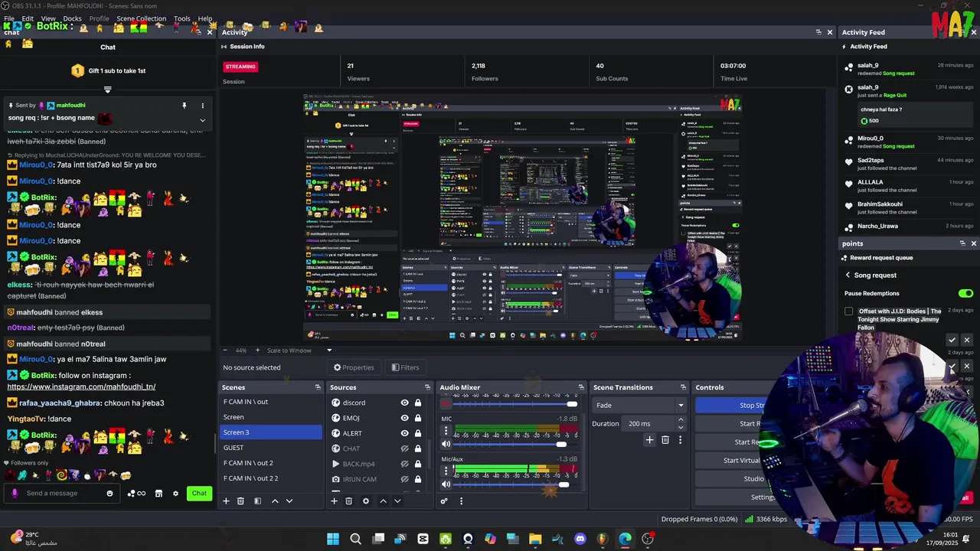The image size is (980, 551).
Task: Pop out the Scenes dock icon
Action: (x=318, y=387)
